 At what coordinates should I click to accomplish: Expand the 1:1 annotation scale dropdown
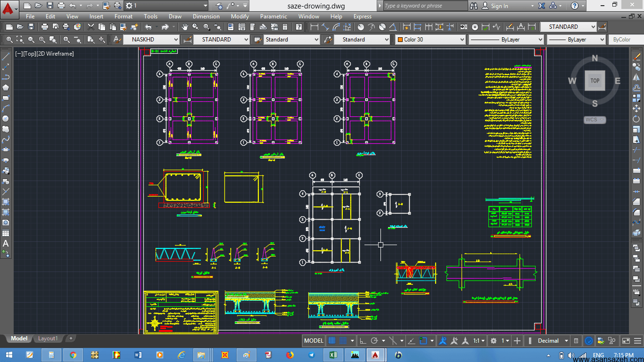(479, 340)
